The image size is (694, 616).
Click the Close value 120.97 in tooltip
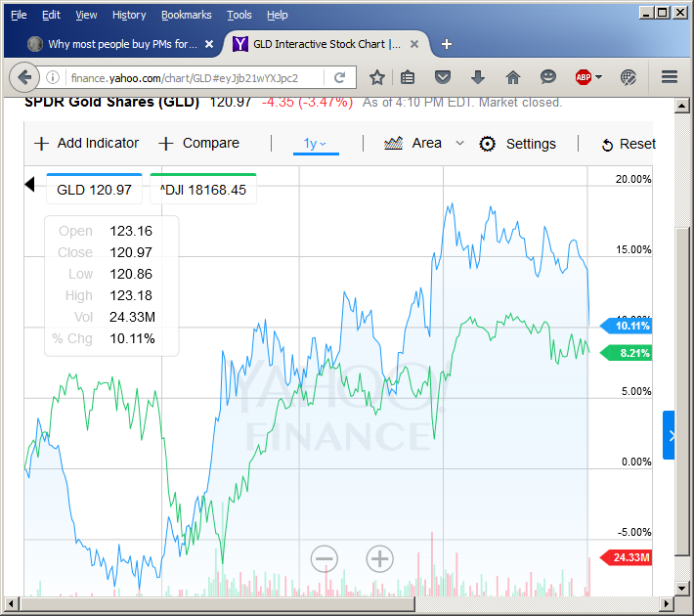131,252
